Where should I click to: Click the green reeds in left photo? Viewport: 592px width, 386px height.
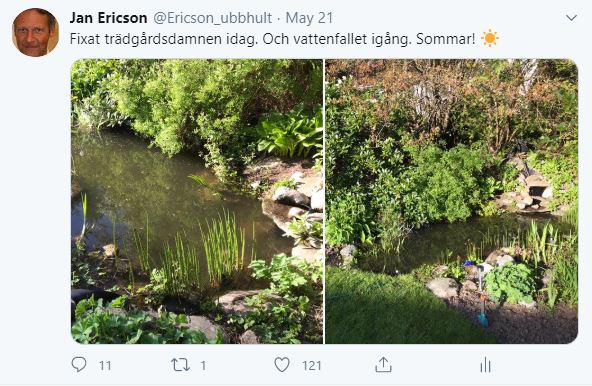pos(223,245)
